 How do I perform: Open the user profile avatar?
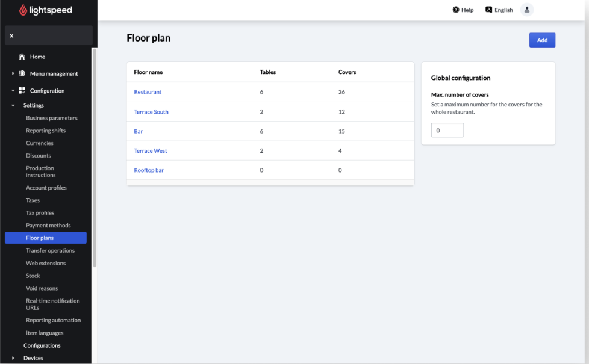(527, 10)
